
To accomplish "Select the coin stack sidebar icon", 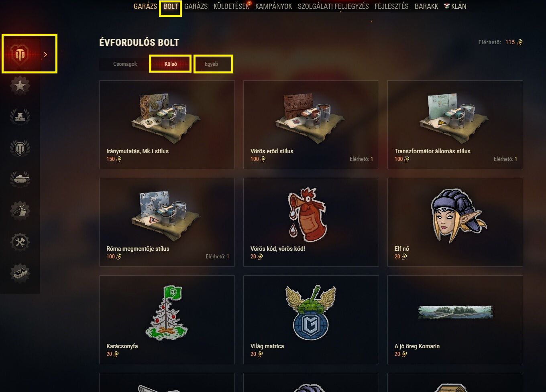I will tap(20, 117).
